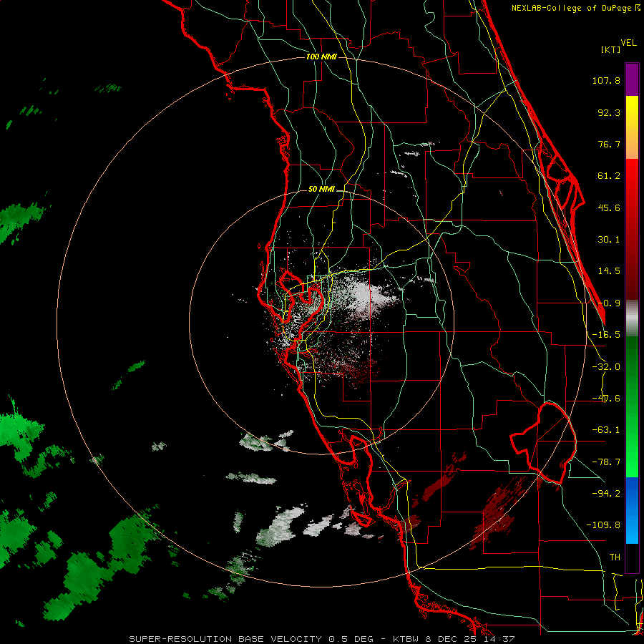Screen dimensions: 644x644
Task: Select the -0.9 velocity scale value
Action: (x=609, y=303)
